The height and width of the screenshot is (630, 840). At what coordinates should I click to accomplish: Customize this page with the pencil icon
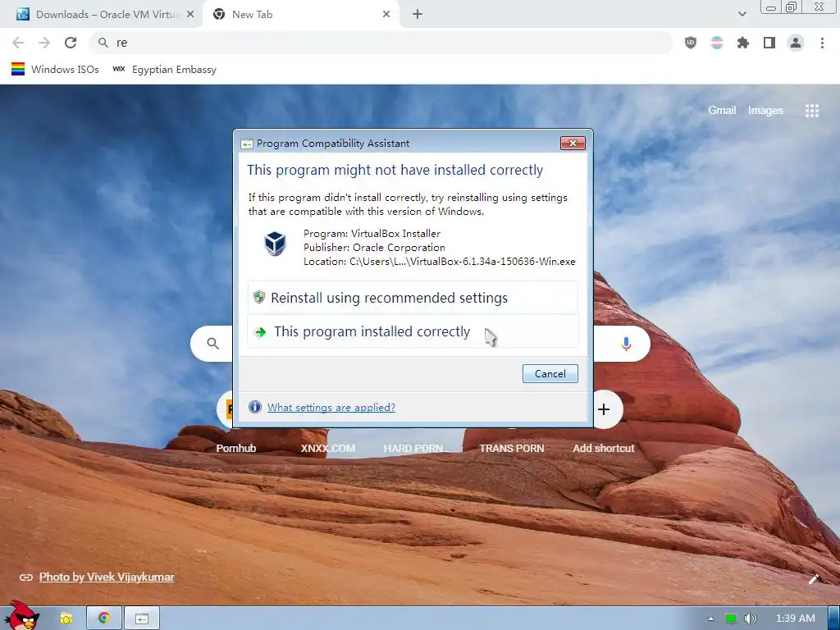click(x=814, y=578)
